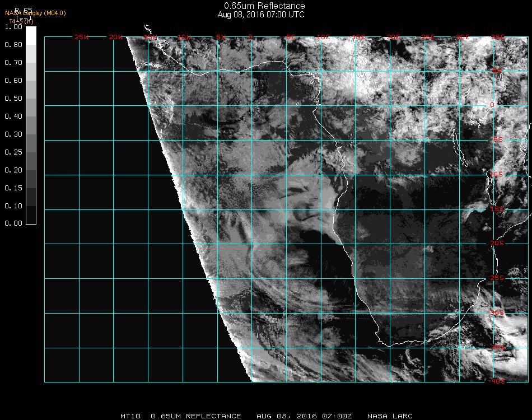Viewport: 532px width, 420px height.
Task: Click the 0 equator latitude label
Action: click(492, 105)
